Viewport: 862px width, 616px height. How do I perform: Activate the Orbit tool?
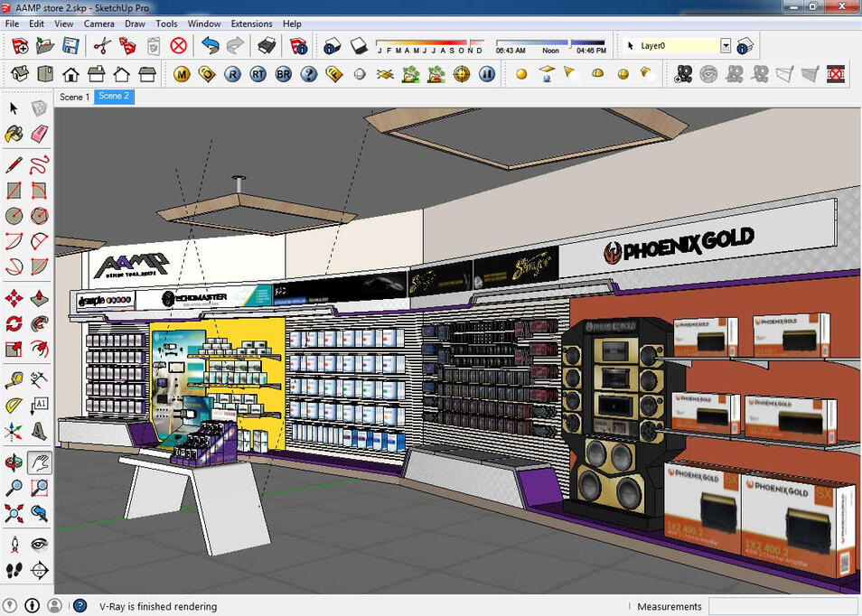pos(14,463)
